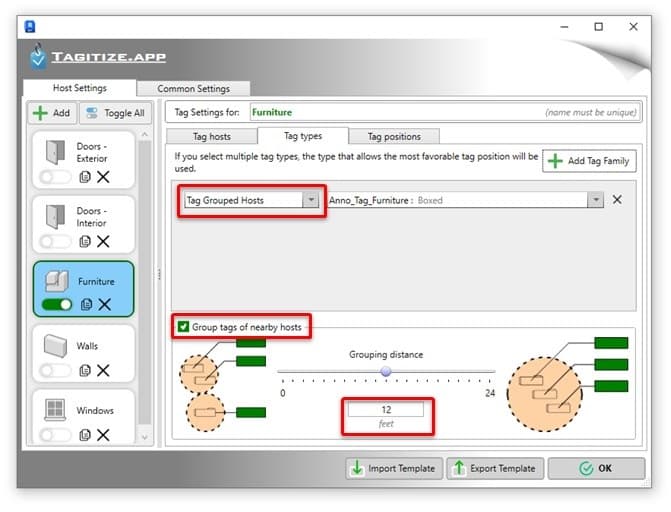Enable the Walls toggle switch
Viewport: 671px width, 512px height.
point(56,370)
